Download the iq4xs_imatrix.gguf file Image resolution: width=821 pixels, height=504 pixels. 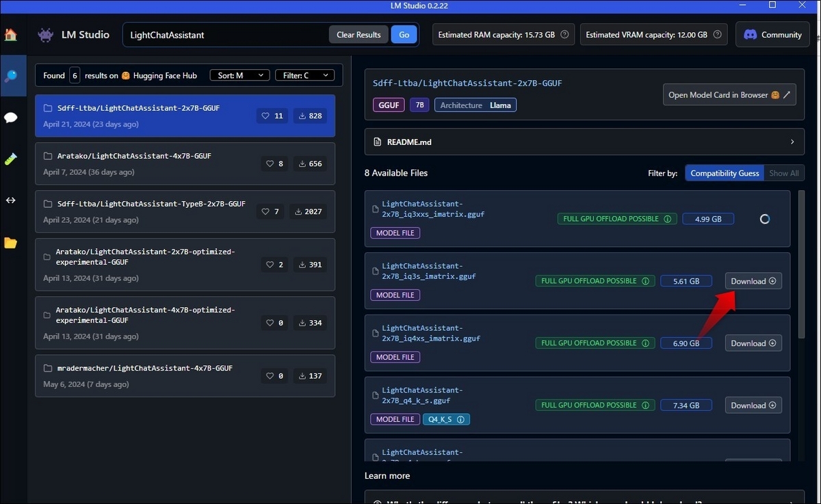753,343
